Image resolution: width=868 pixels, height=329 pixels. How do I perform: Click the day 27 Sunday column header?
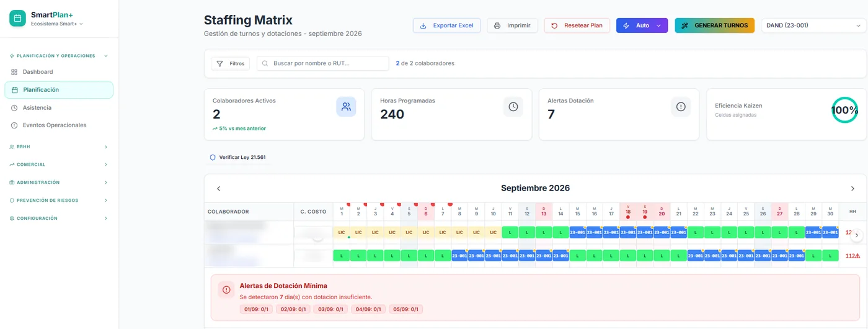pos(779,212)
